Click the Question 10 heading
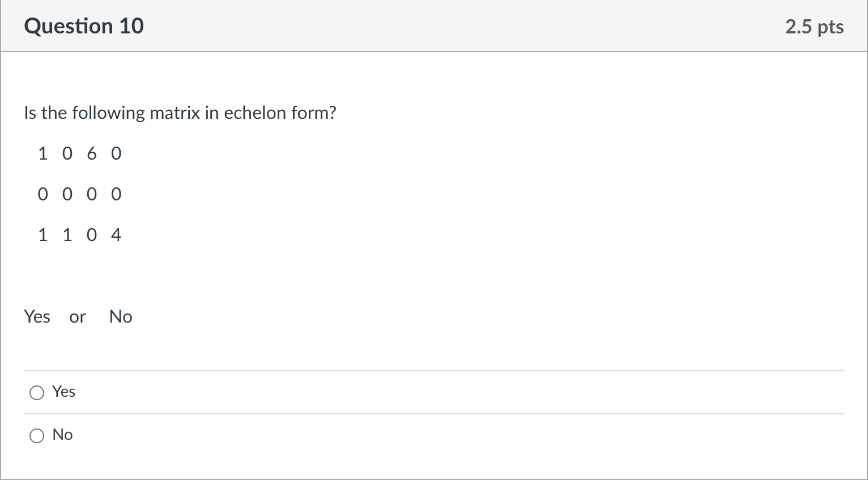Viewport: 868px width, 480px height. tap(84, 27)
